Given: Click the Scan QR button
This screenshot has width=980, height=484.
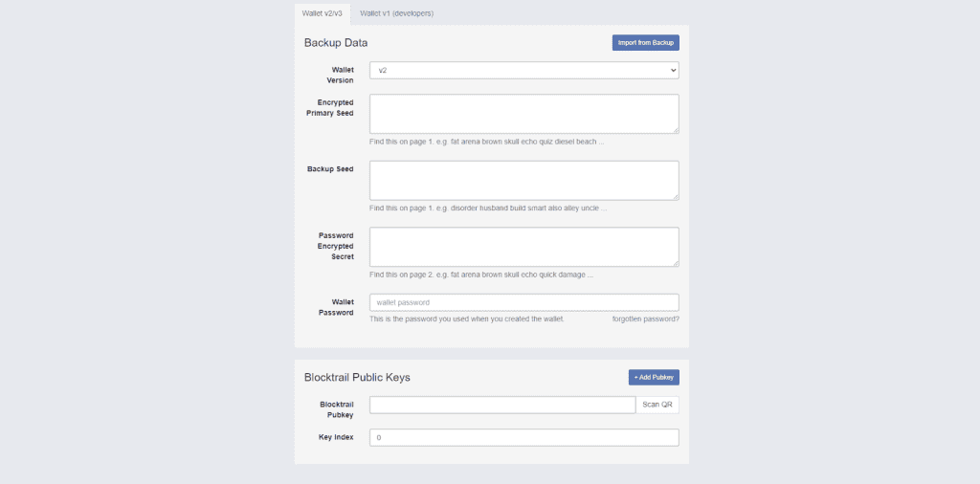Looking at the screenshot, I should tap(657, 405).
